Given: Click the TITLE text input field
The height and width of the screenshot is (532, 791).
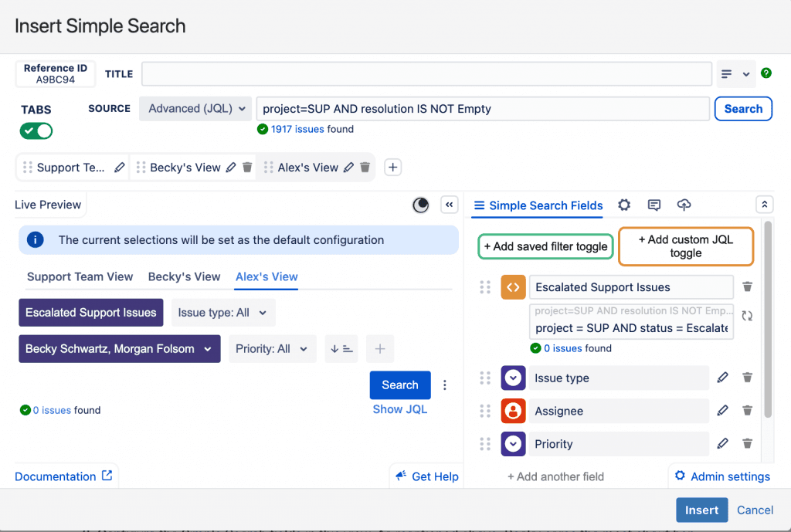Looking at the screenshot, I should pos(426,74).
